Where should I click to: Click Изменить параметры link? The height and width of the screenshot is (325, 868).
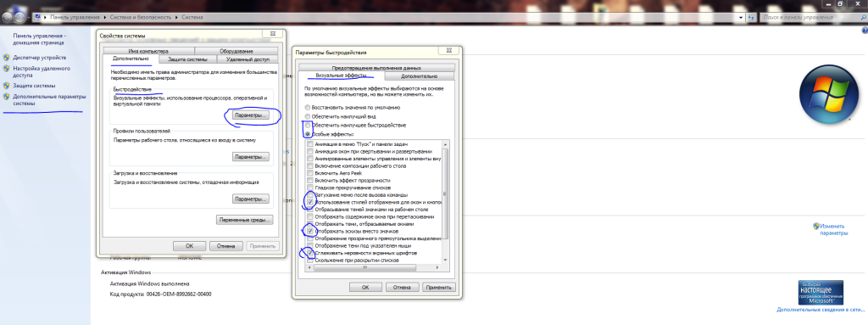834,230
